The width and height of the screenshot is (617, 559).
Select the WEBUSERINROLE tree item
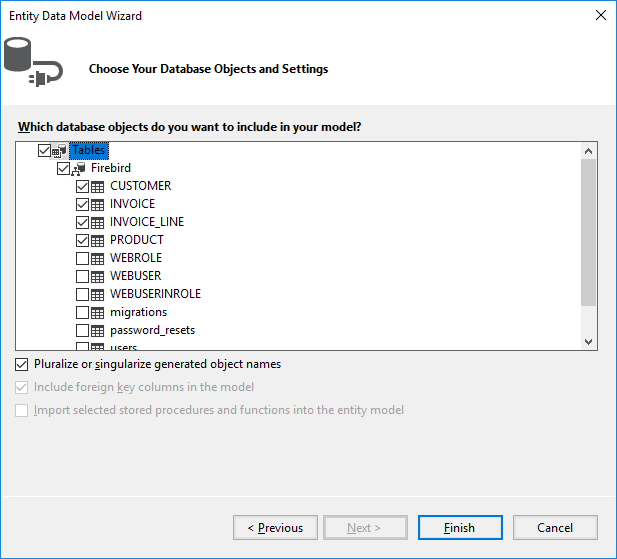pos(155,294)
